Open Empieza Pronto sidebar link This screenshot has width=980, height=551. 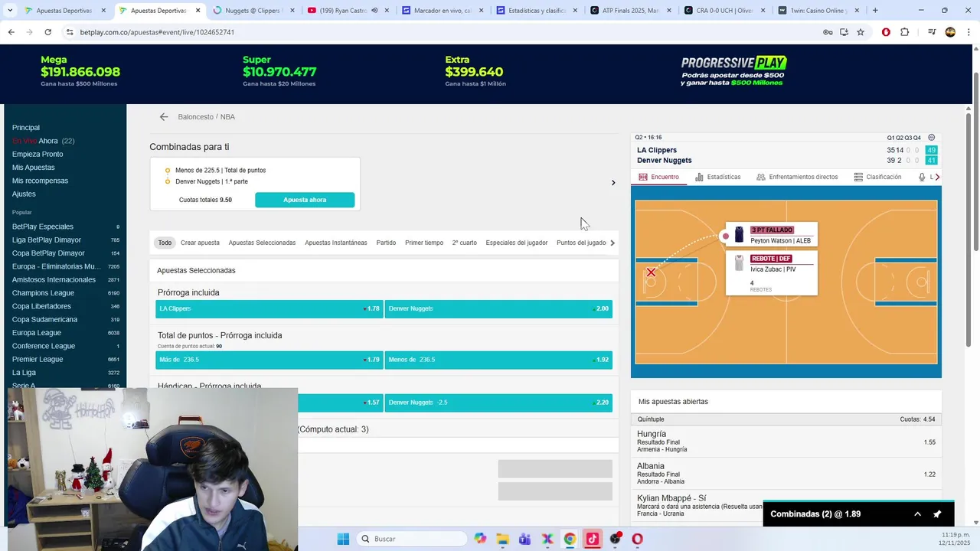coord(38,154)
